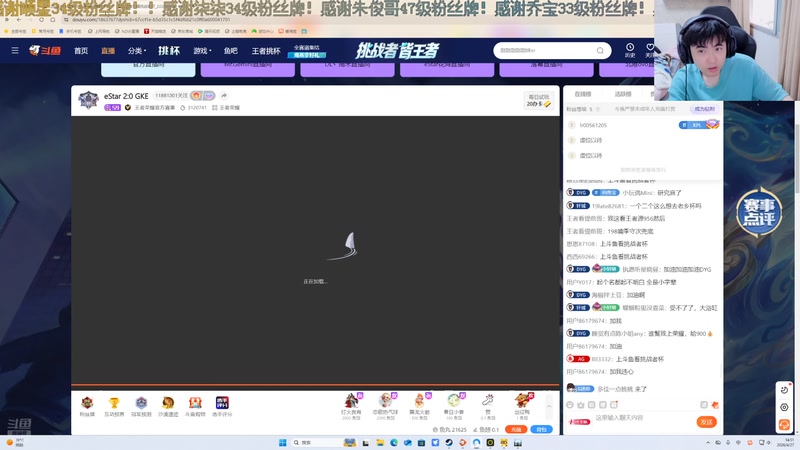Open the emoji smiley icon in chat toolbar

[x=570, y=405]
